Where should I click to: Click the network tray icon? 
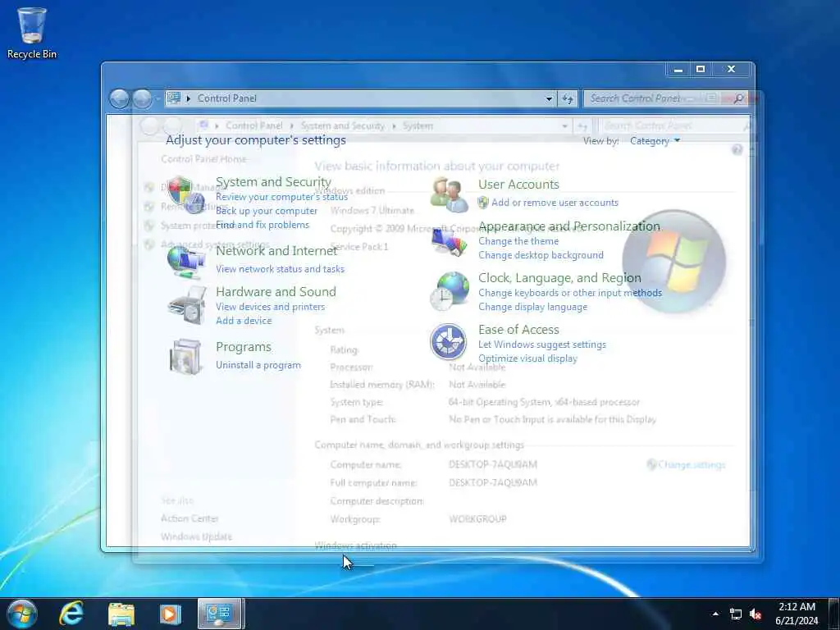pyautogui.click(x=736, y=614)
